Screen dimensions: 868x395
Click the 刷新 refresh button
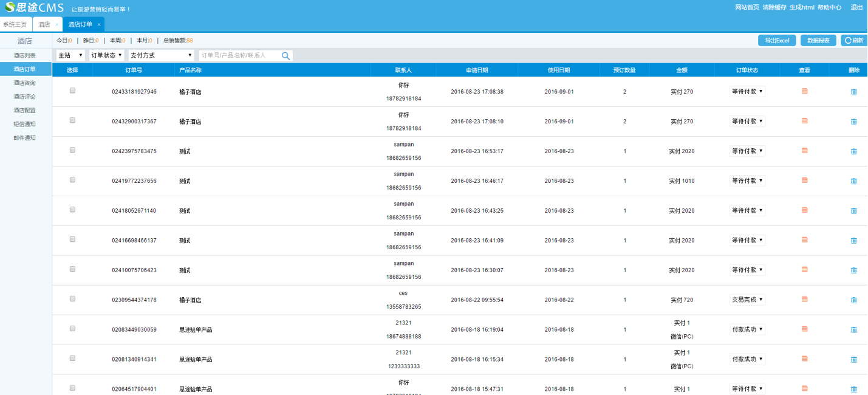click(x=854, y=41)
